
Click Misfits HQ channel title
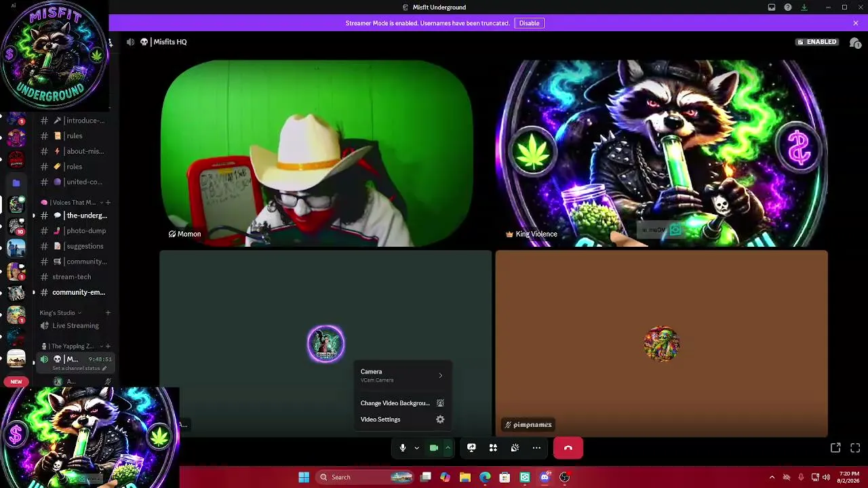[170, 42]
